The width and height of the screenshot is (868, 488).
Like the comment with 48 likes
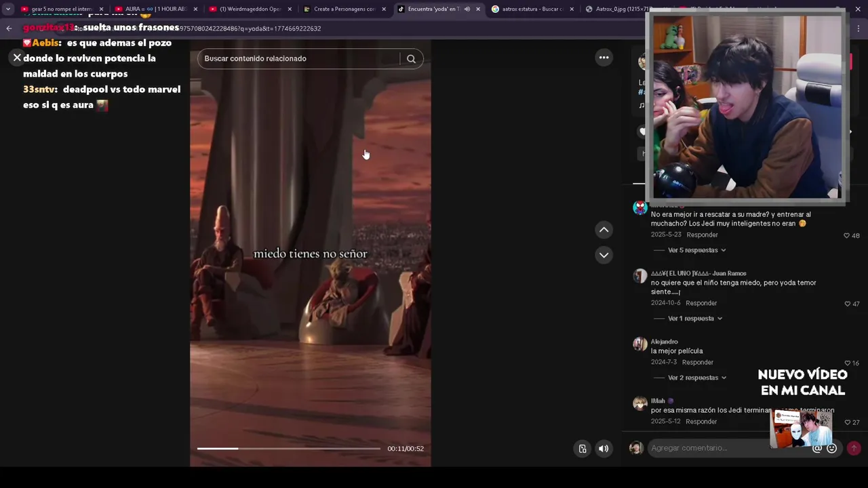coord(846,236)
